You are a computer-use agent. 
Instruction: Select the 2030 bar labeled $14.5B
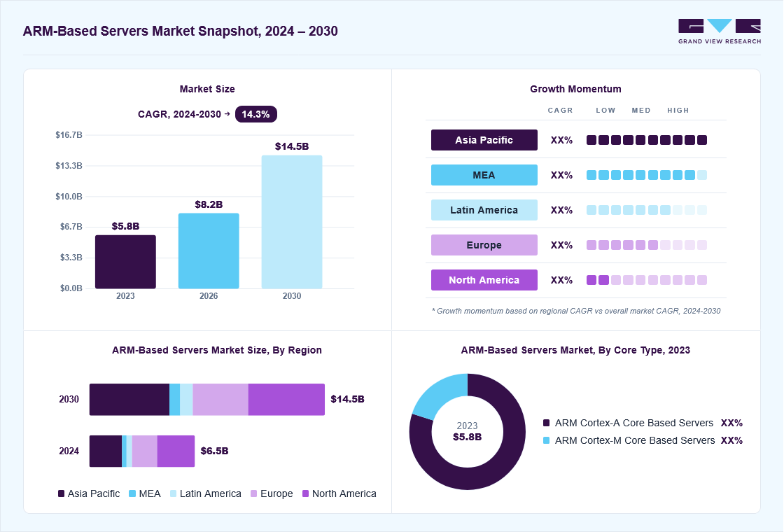tap(292, 222)
